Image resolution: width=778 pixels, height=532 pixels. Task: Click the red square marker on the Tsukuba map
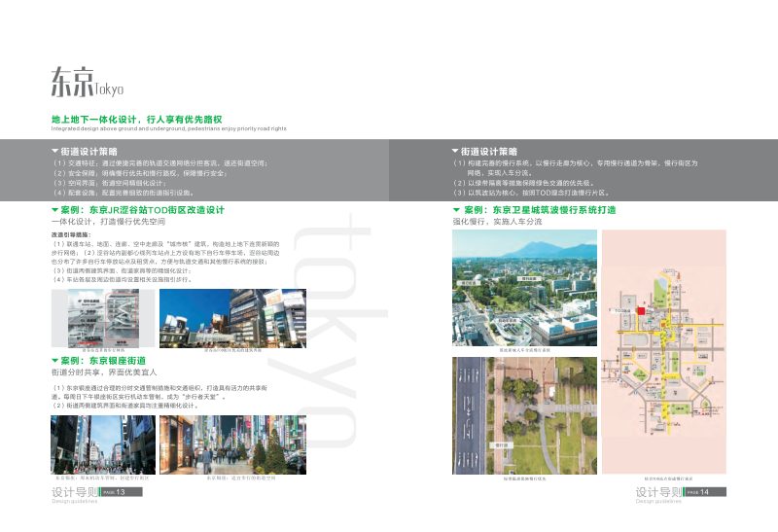pos(641,310)
